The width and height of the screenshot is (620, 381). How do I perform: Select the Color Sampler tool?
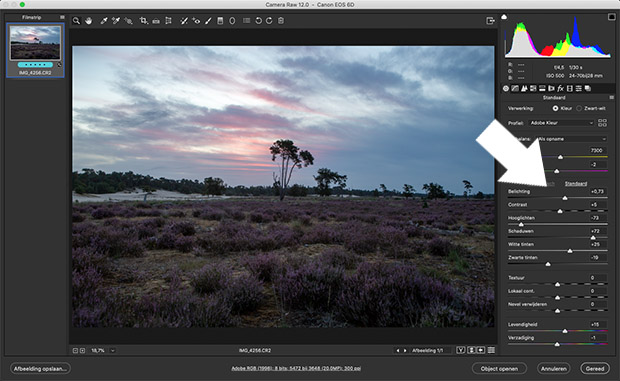pyautogui.click(x=116, y=21)
